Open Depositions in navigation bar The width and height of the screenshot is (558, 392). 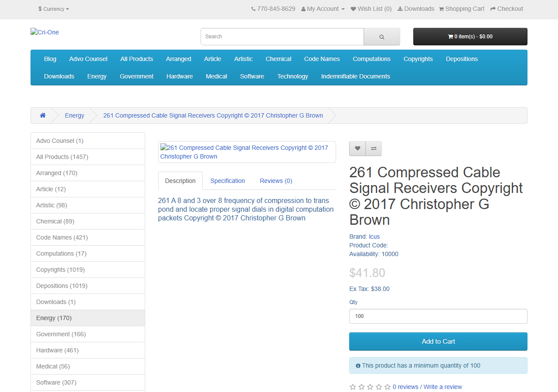tap(462, 59)
